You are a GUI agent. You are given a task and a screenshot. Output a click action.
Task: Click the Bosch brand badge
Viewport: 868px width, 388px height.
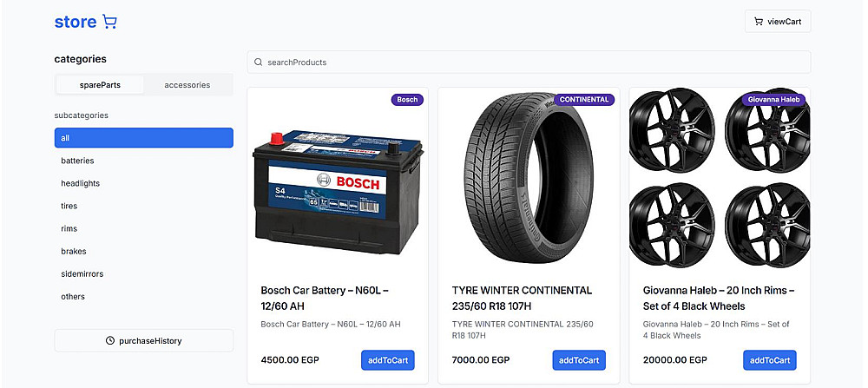407,100
